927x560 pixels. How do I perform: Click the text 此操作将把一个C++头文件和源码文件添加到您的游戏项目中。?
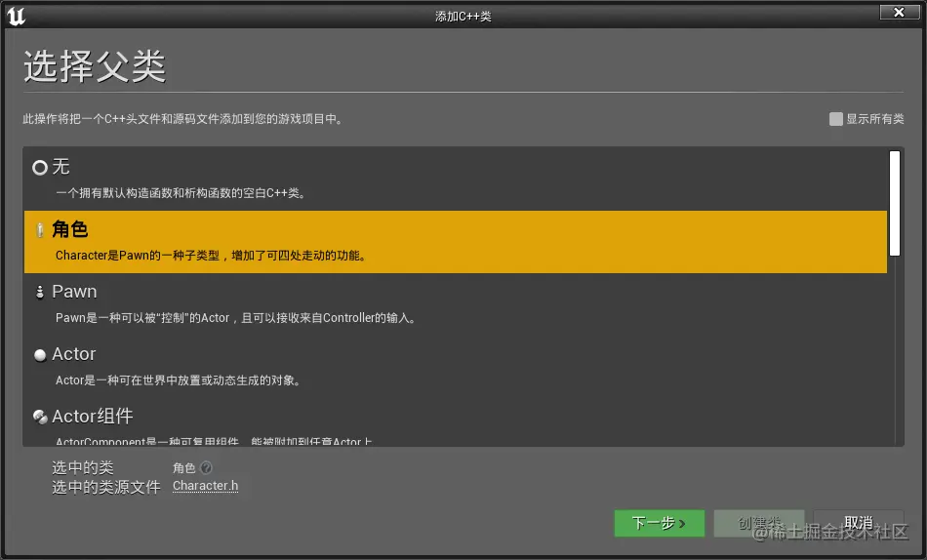[182, 119]
